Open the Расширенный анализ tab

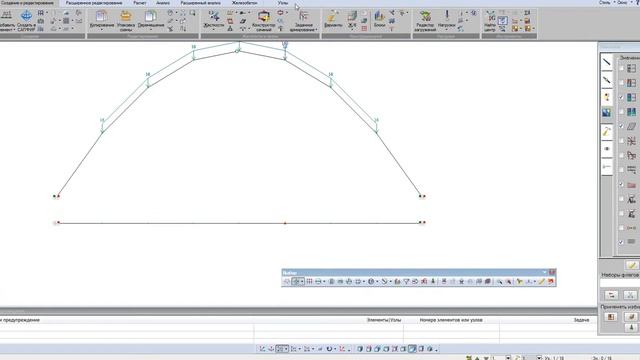tap(201, 3)
